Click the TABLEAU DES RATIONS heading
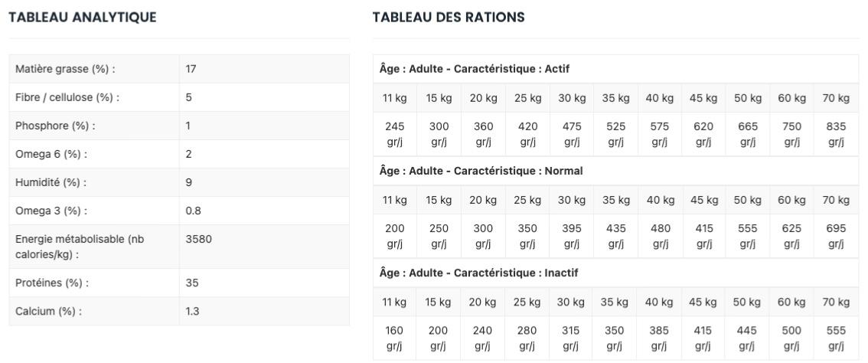 point(448,18)
